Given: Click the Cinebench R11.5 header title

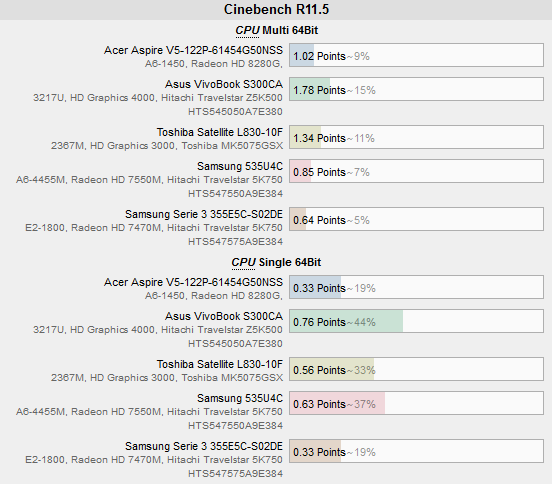Looking at the screenshot, I should (x=276, y=9).
